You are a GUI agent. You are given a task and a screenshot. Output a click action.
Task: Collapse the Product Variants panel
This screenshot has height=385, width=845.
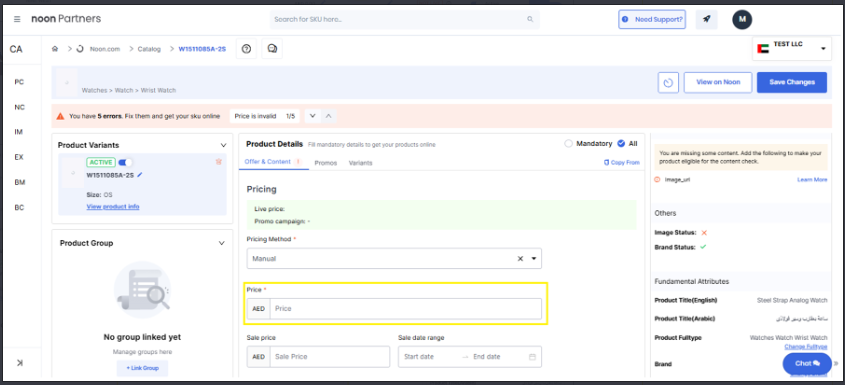pos(224,145)
